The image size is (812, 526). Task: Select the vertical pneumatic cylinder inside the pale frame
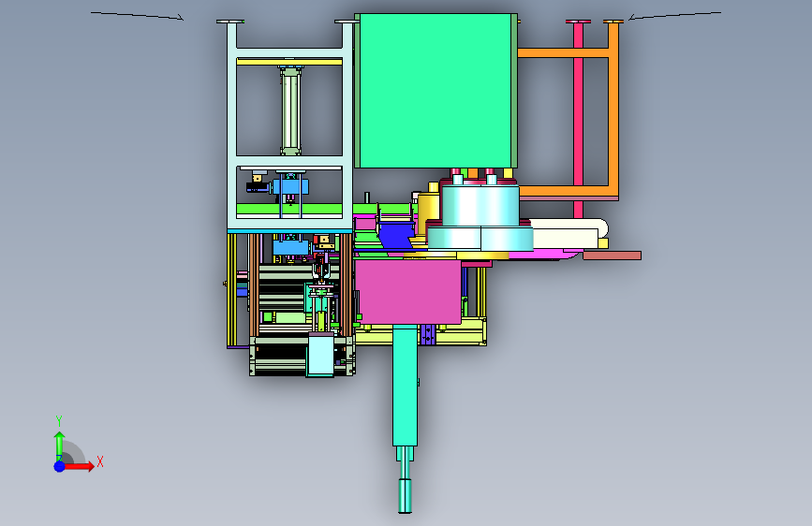290,110
